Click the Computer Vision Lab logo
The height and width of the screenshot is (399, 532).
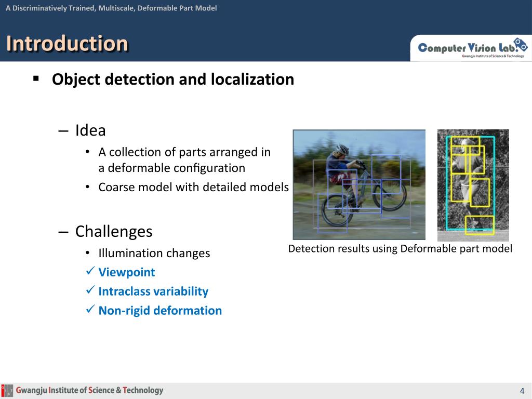tap(472, 48)
